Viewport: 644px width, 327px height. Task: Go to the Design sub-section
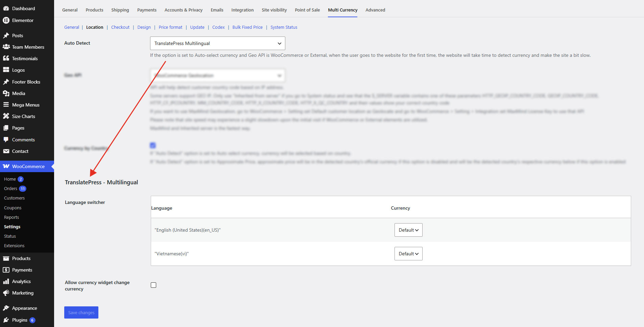click(x=144, y=27)
